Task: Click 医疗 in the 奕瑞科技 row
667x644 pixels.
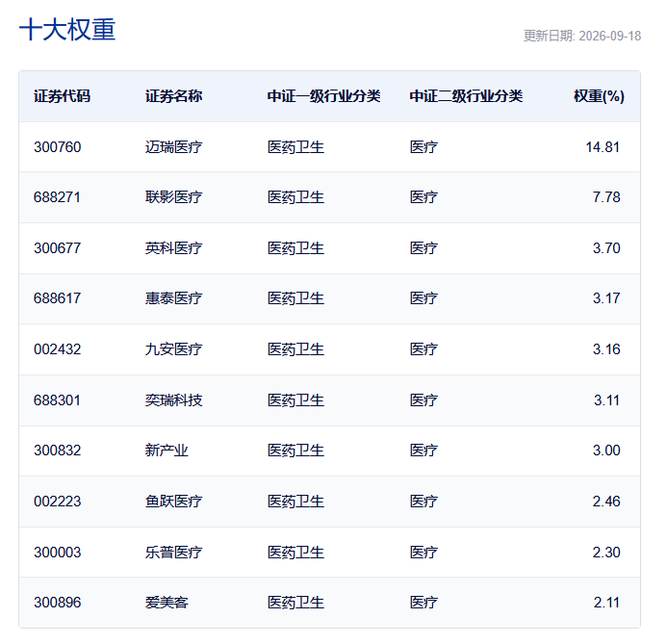Action: point(423,400)
